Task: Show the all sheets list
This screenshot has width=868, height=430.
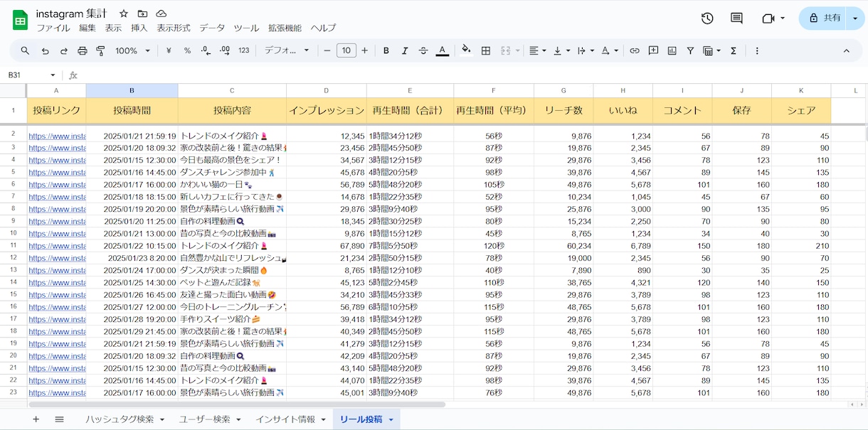Action: [59, 419]
